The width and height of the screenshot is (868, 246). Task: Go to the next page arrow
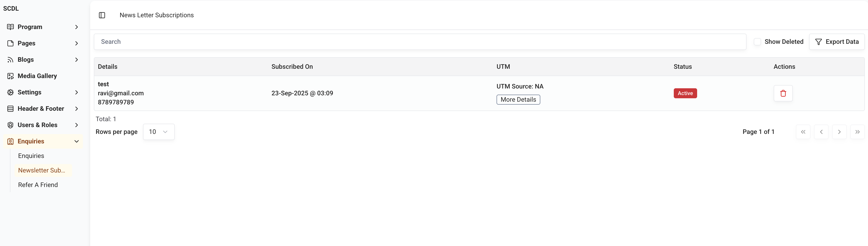(x=839, y=132)
